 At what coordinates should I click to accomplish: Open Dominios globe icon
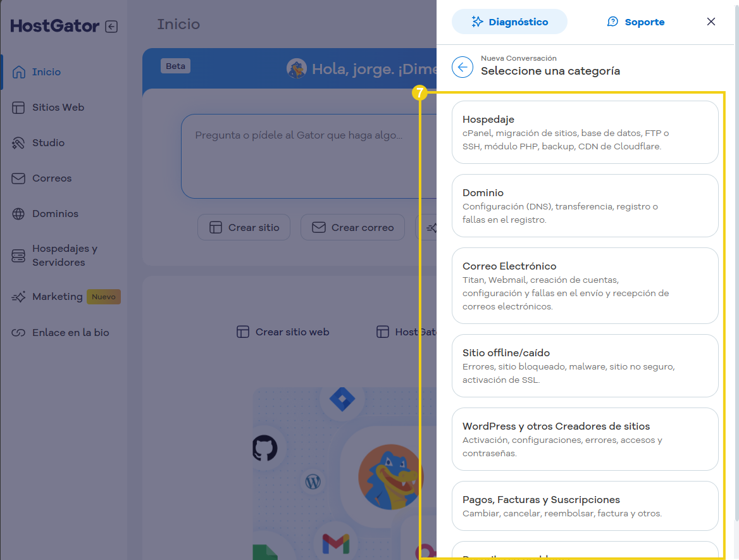[x=19, y=214]
